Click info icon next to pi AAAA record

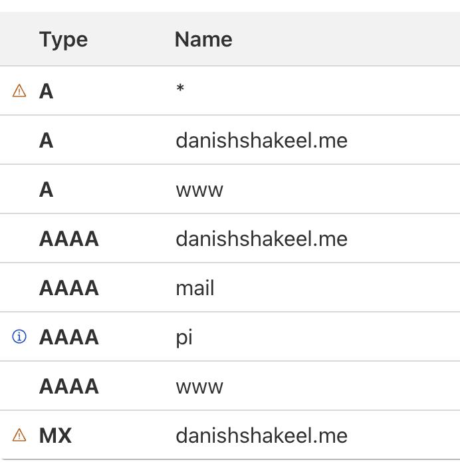pos(19,336)
